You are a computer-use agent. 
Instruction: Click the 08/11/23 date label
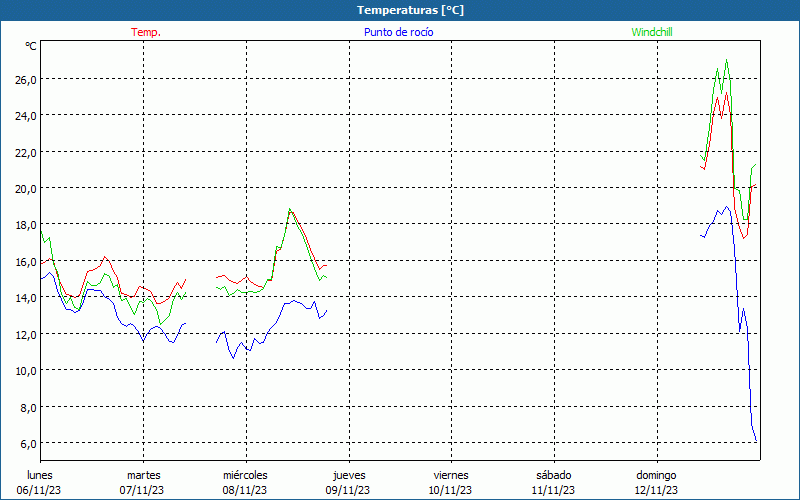[x=245, y=490]
